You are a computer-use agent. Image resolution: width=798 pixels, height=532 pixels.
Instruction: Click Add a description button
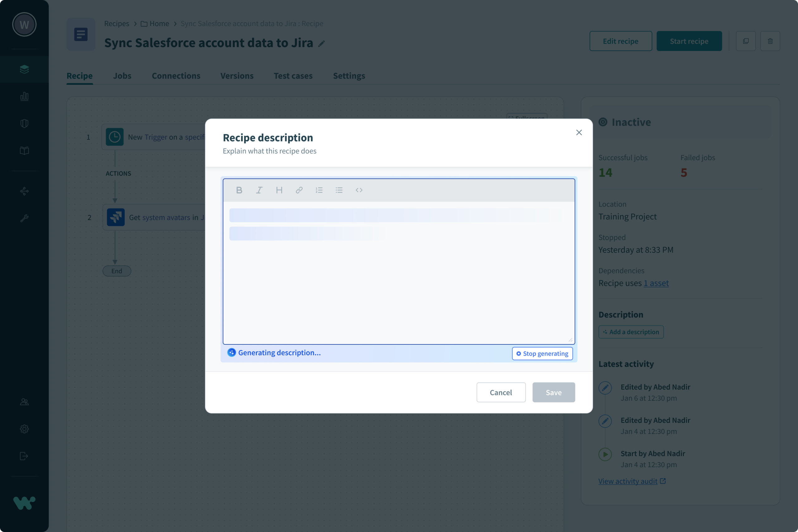(x=631, y=332)
